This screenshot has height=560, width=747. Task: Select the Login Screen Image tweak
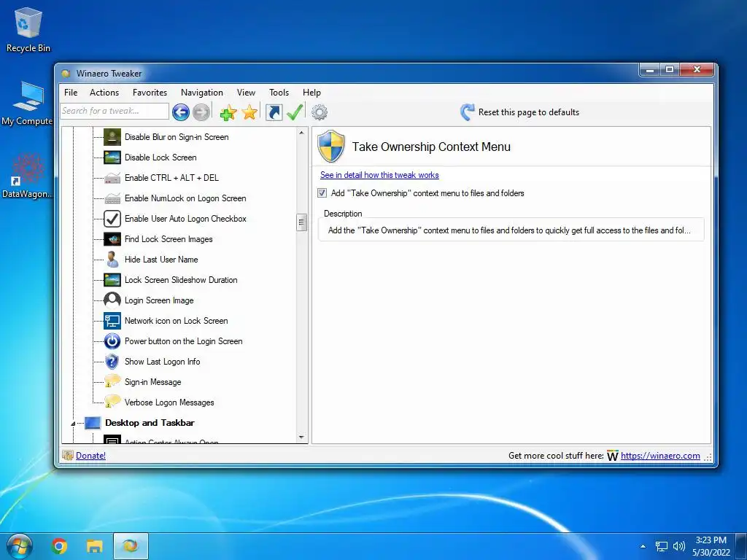pos(159,300)
